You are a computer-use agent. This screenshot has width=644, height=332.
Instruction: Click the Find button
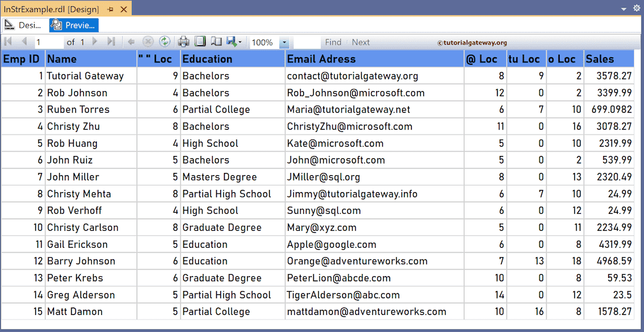333,42
